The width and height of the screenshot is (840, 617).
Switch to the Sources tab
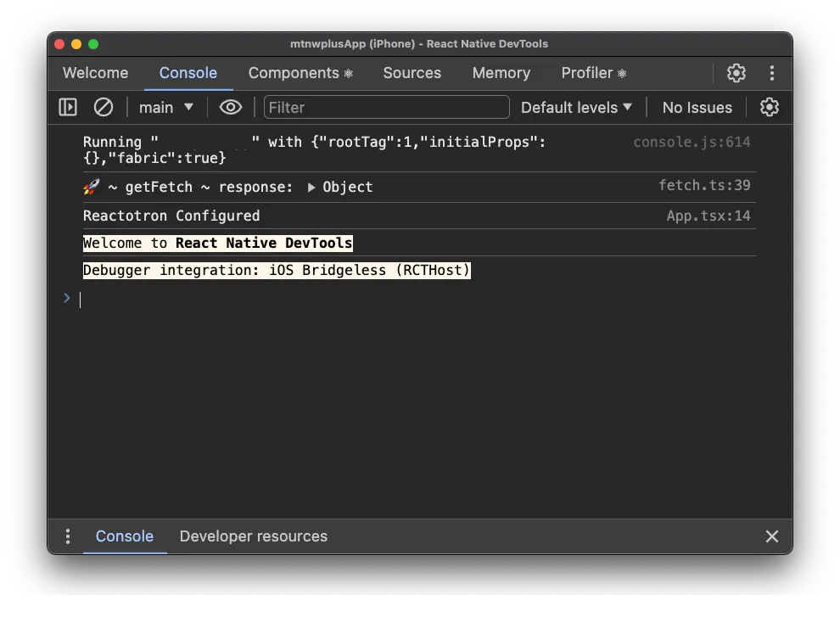pos(412,73)
